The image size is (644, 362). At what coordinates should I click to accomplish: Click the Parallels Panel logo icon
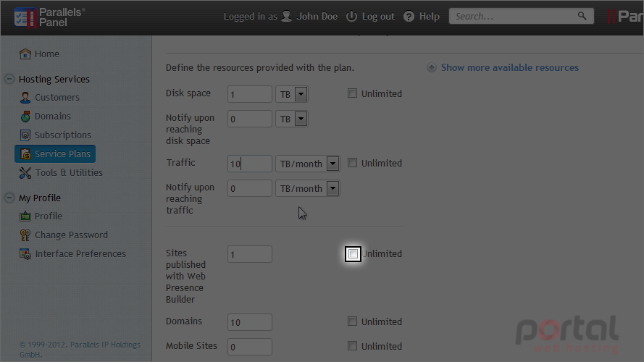tap(25, 17)
